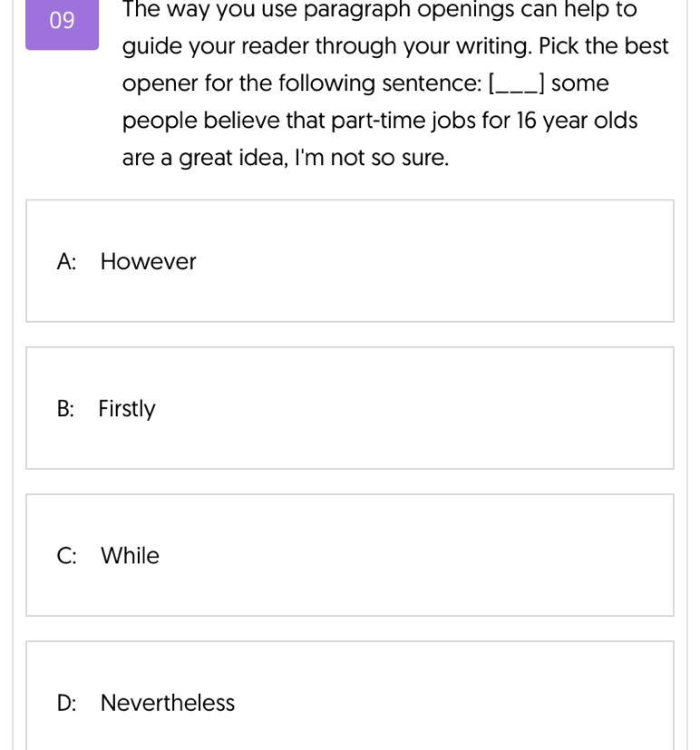
Task: Click the question text about paragraph openings
Action: coord(395,83)
